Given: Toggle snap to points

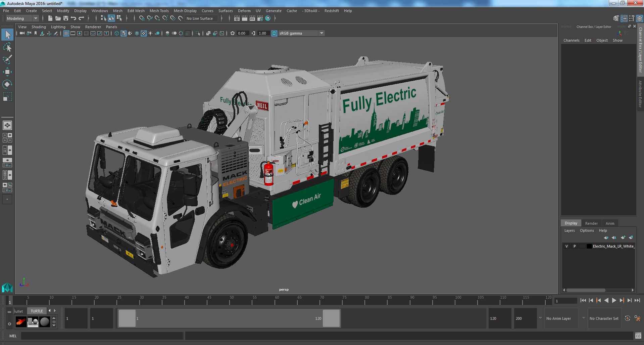Looking at the screenshot, I should pos(157,18).
